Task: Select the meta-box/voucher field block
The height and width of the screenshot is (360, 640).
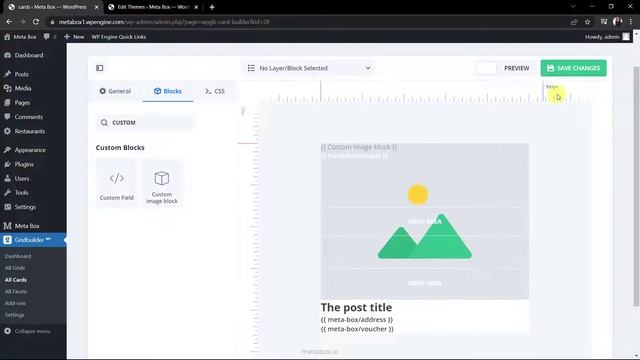Action: (357, 329)
